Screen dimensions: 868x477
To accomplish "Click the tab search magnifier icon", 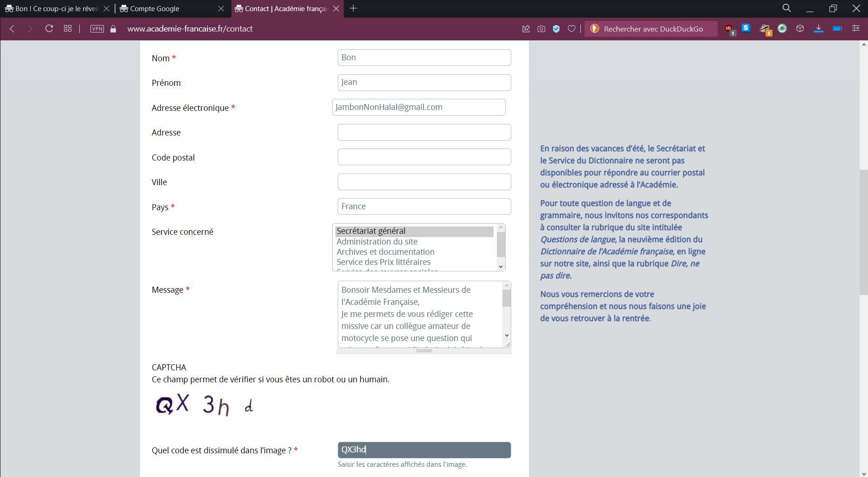I will tap(786, 8).
